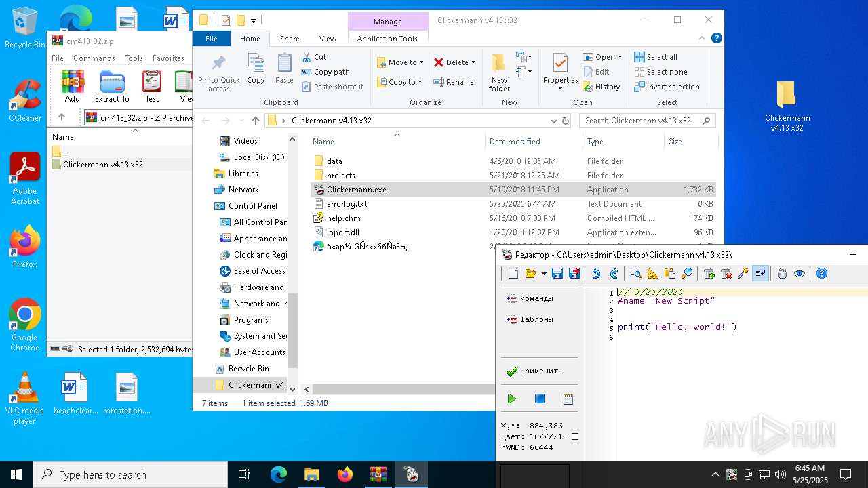868x488 pixels.
Task: Open the Windows Start menu
Action: (16, 474)
